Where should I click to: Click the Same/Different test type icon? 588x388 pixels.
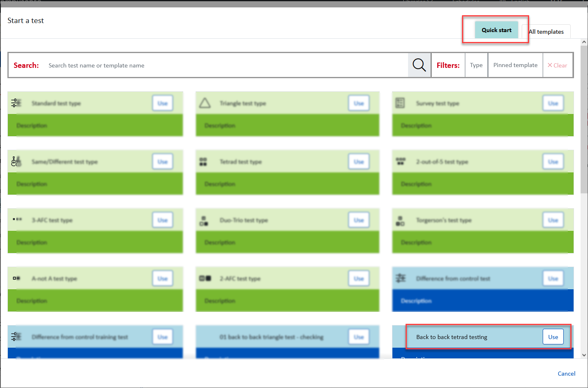pos(16,161)
